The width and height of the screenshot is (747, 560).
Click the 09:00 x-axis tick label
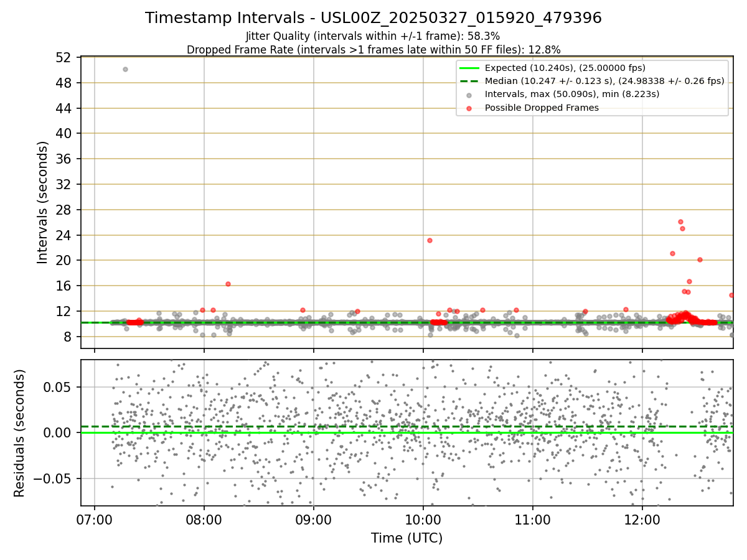point(314,520)
